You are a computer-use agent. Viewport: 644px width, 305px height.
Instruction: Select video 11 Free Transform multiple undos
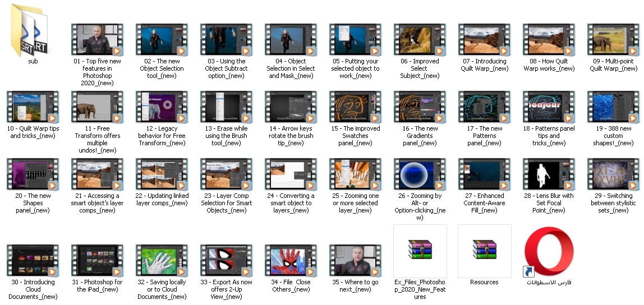(x=98, y=107)
